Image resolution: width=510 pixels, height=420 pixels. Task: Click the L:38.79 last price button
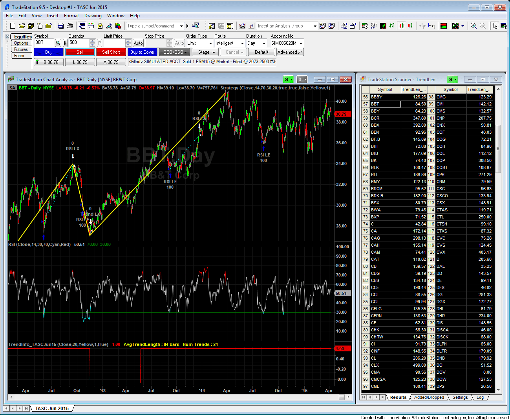(80, 62)
